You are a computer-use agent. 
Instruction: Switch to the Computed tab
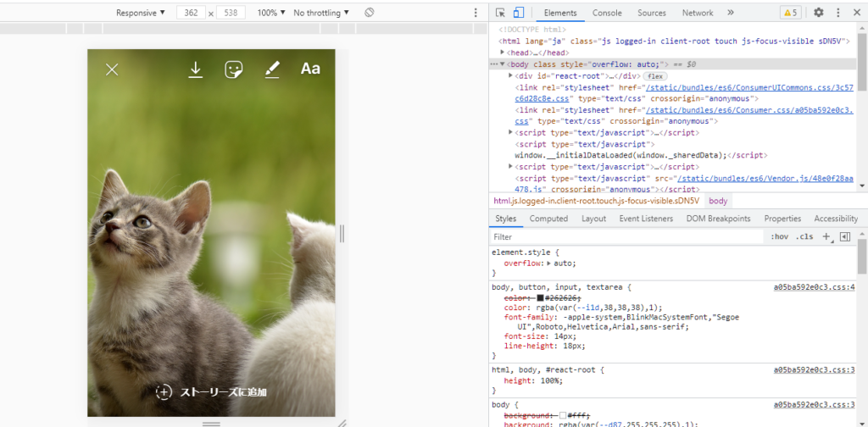[x=548, y=219]
